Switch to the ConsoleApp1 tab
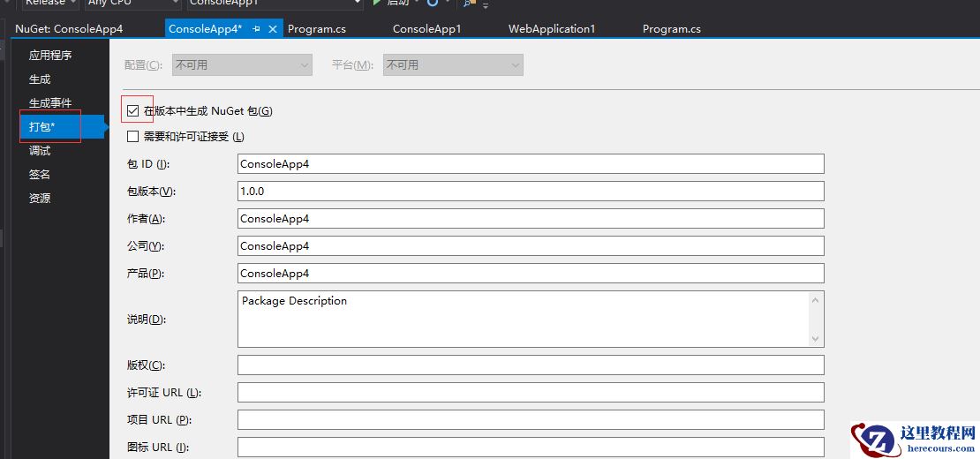This screenshot has height=459, width=980. tap(427, 29)
